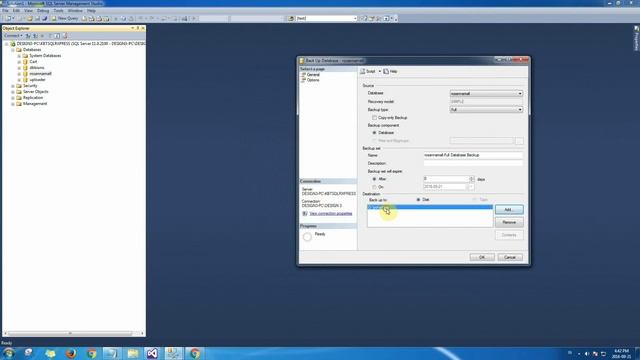
Task: Launch Firefox from the taskbar
Action: 71,353
